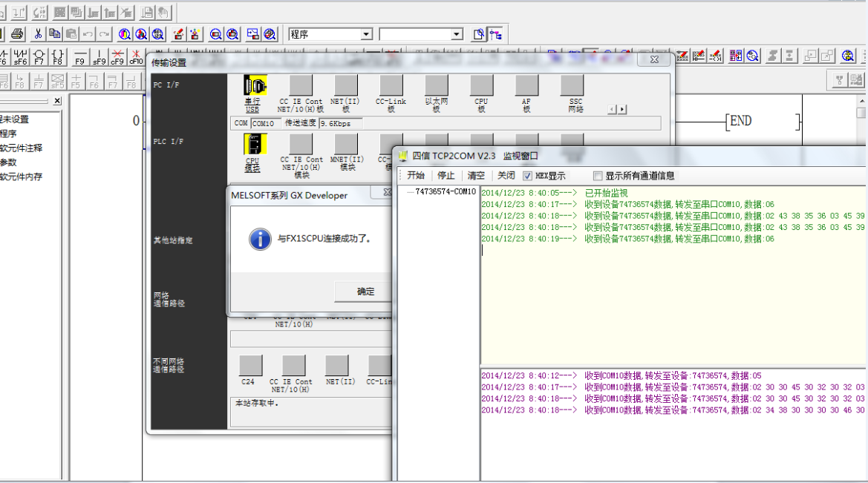Click 开始 in TCP2COM monitor toolbar
Image resolution: width=868 pixels, height=483 pixels.
point(416,175)
